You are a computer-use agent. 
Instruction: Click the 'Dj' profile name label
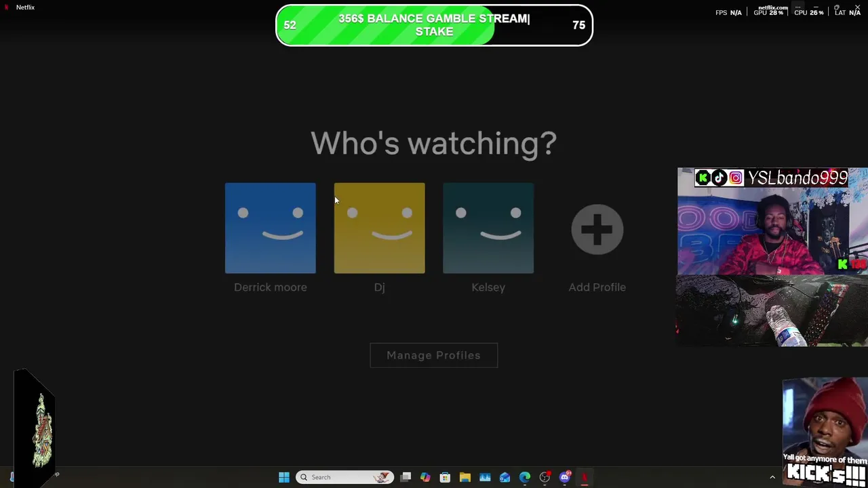pos(379,287)
